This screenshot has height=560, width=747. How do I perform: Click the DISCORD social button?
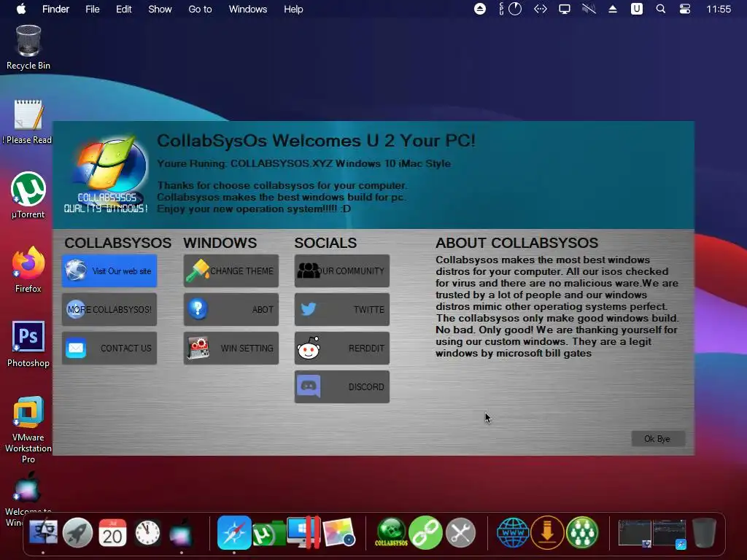point(342,386)
